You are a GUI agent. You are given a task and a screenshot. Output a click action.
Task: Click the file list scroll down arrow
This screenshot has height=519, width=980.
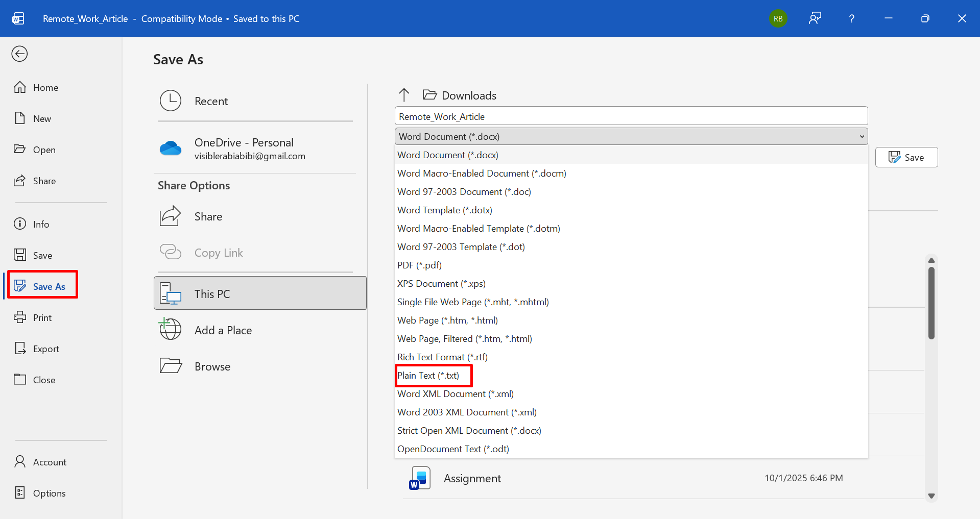931,496
